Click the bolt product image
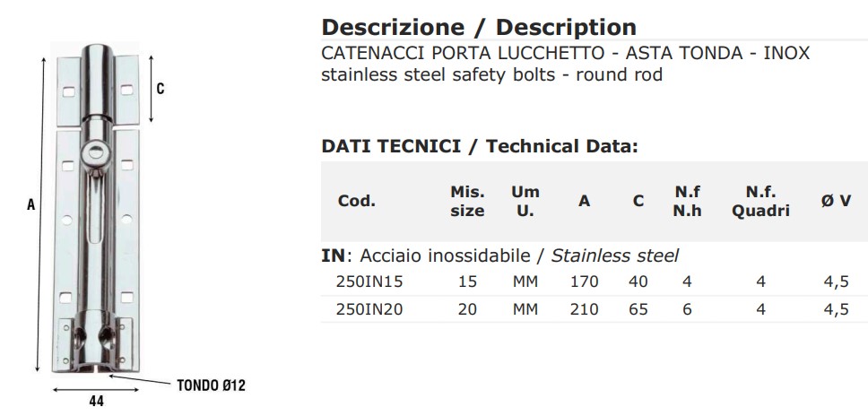868x416 pixels. (x=95, y=209)
